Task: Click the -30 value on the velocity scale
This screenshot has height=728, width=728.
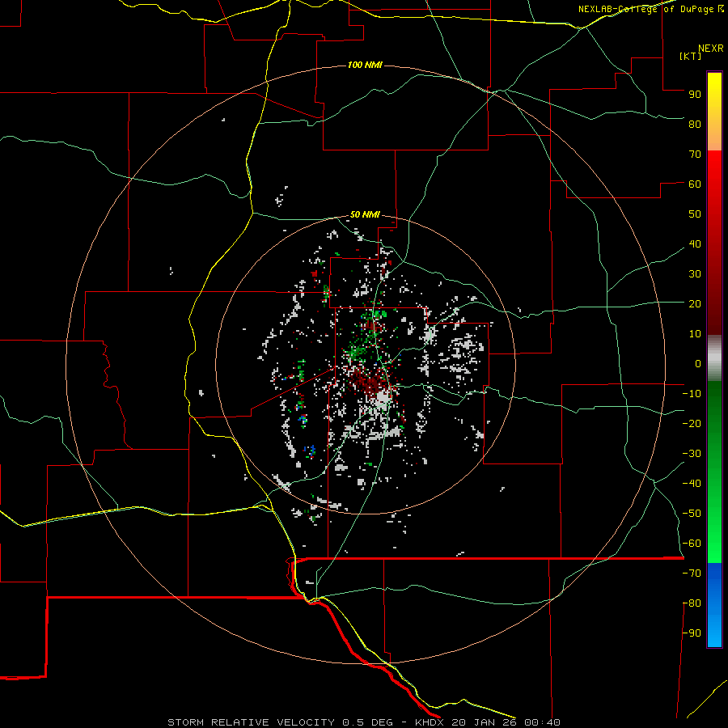Action: 692,454
